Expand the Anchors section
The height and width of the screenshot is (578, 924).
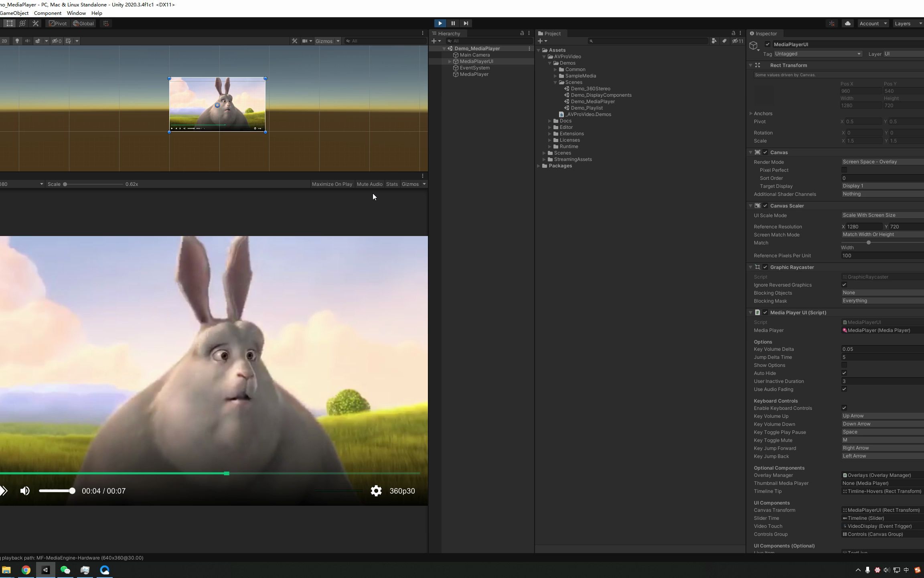(x=751, y=114)
